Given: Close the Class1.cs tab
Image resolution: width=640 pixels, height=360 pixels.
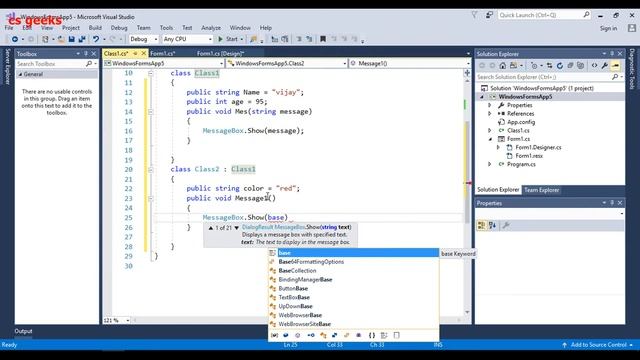Looking at the screenshot, I should tap(144, 53).
